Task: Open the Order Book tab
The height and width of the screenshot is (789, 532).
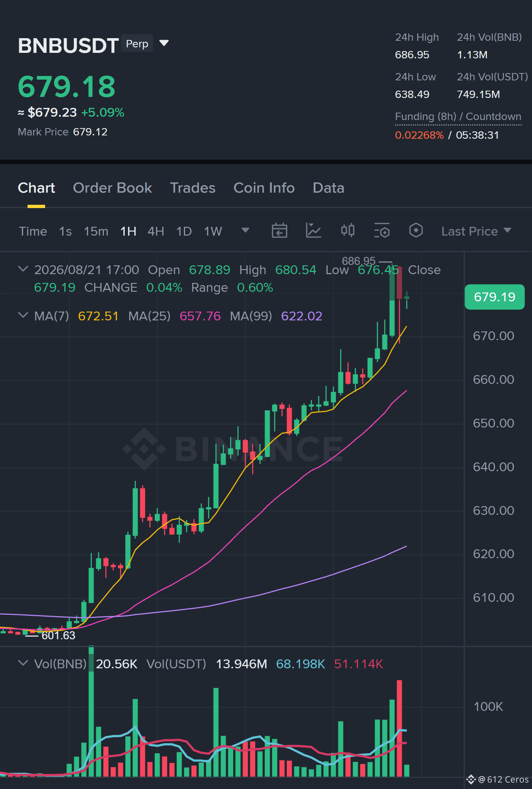Action: [112, 188]
